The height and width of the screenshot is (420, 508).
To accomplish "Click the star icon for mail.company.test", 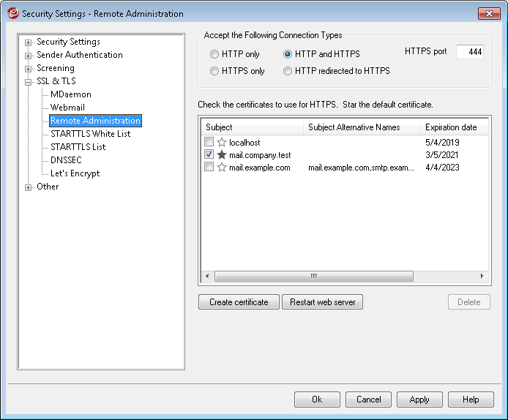I will pos(222,155).
